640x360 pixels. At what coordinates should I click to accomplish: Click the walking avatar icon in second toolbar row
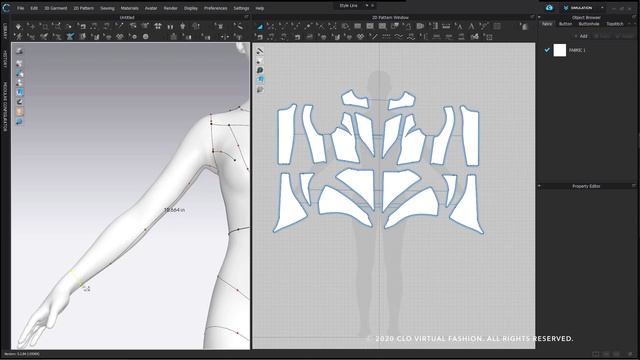click(19, 37)
